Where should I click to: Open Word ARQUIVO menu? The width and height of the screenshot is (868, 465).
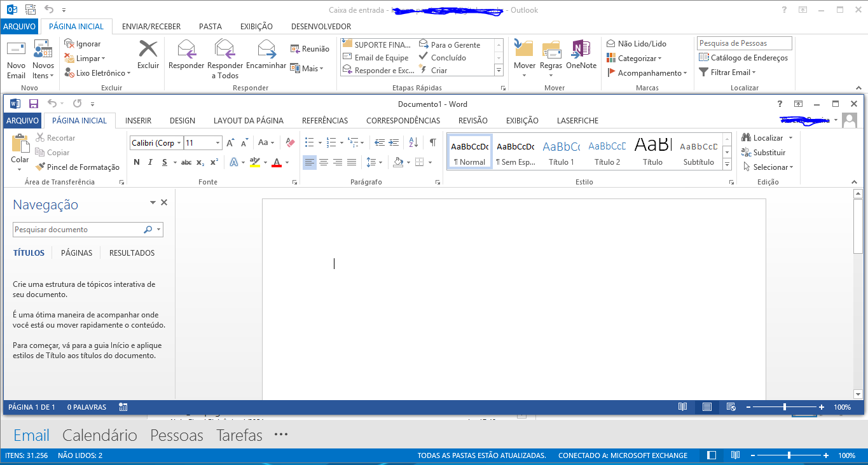(x=22, y=120)
